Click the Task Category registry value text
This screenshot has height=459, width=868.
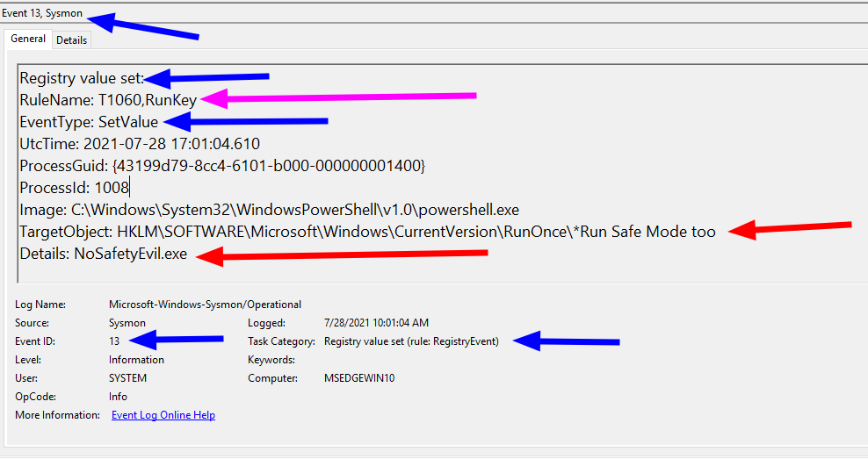[411, 341]
